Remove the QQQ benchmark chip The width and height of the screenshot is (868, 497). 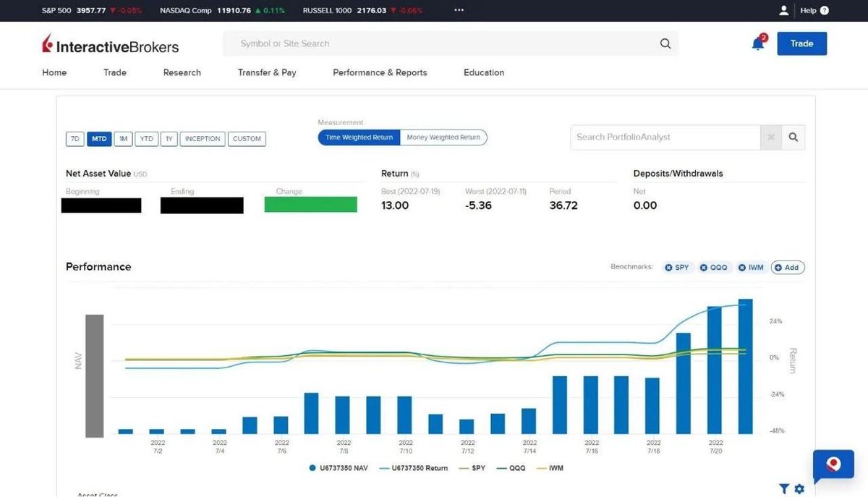[703, 268]
